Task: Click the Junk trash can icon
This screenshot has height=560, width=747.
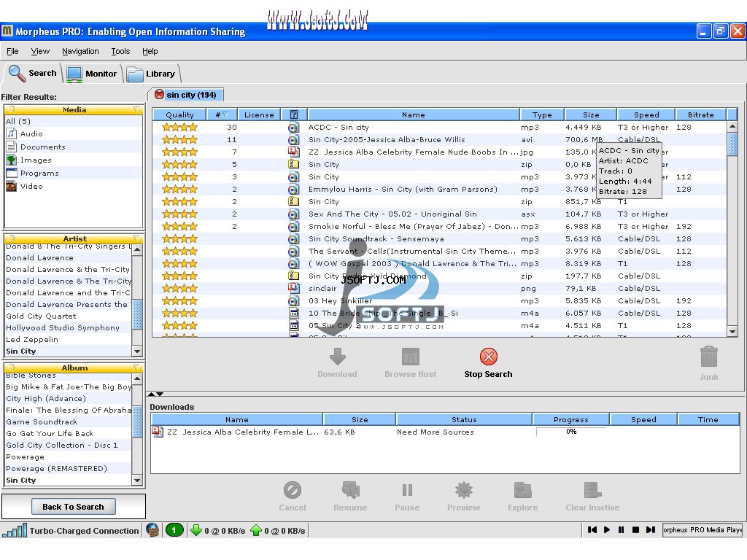Action: [709, 357]
